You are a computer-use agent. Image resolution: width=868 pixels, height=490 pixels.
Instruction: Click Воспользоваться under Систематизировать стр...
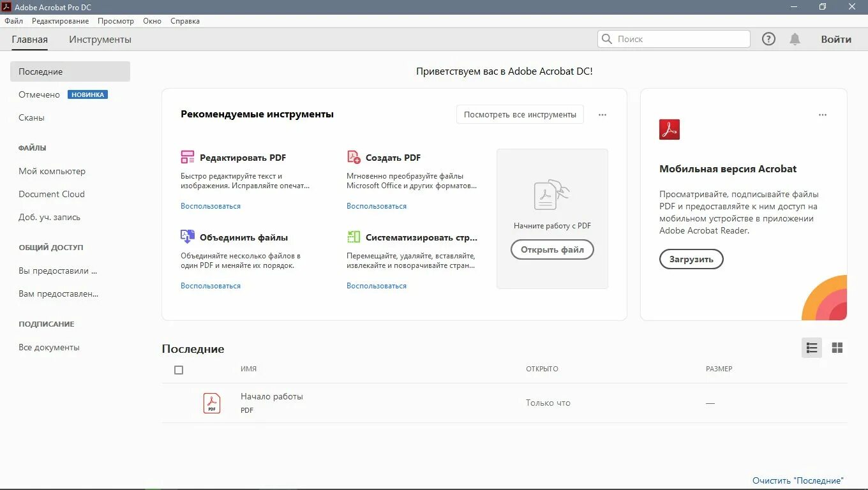click(x=377, y=286)
